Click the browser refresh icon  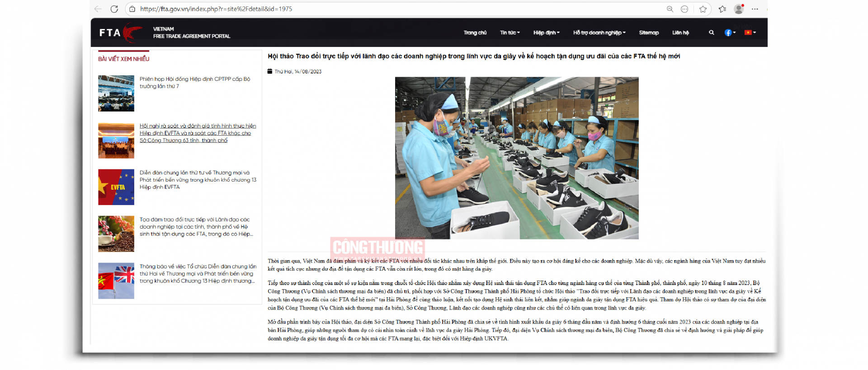click(x=114, y=9)
